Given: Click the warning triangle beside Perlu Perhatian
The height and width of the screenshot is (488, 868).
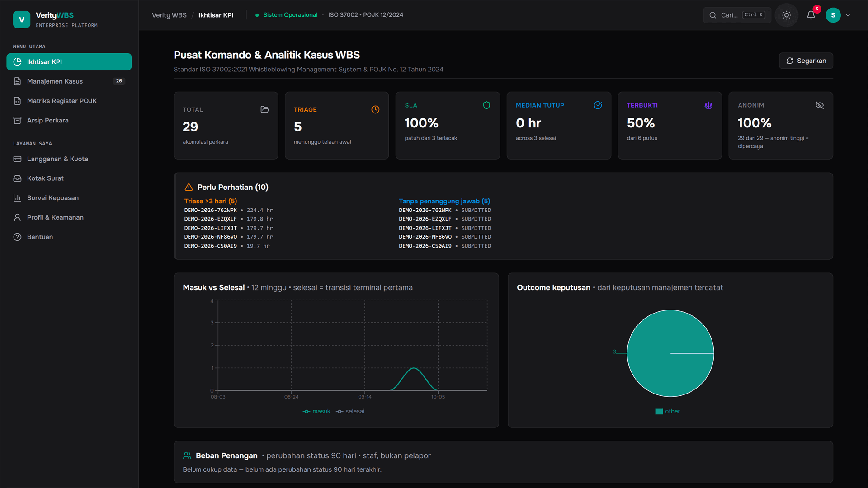Looking at the screenshot, I should pyautogui.click(x=189, y=187).
